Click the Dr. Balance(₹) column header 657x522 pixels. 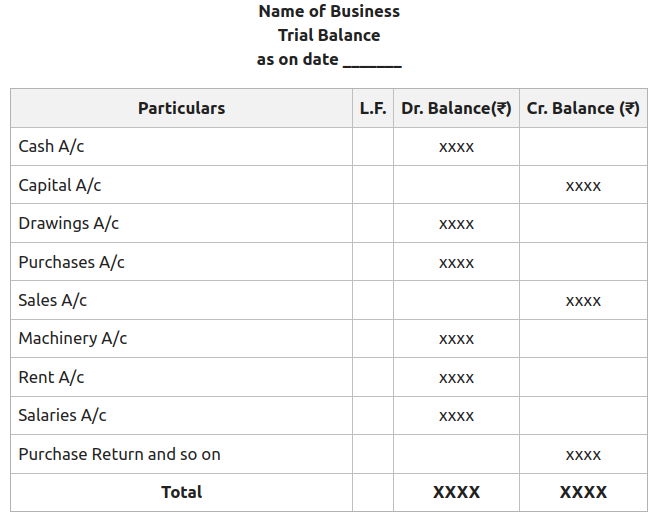456,108
